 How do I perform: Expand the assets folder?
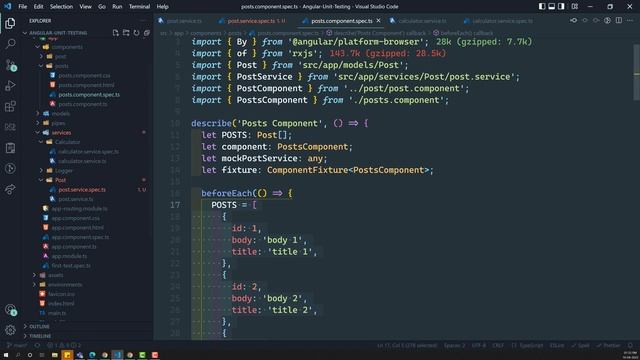56,275
